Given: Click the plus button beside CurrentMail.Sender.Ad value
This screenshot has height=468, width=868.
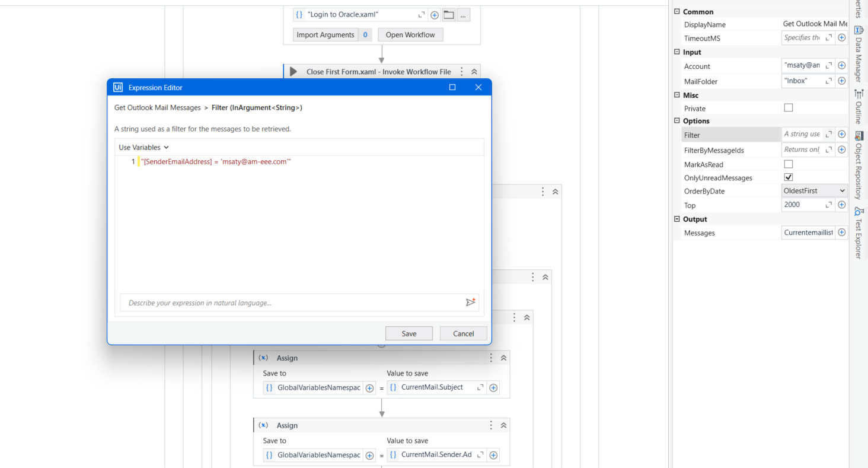Looking at the screenshot, I should [493, 456].
